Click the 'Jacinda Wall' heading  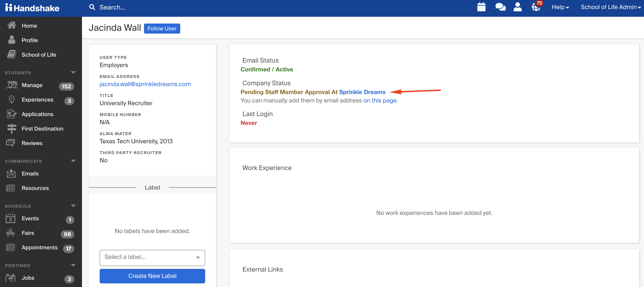115,28
